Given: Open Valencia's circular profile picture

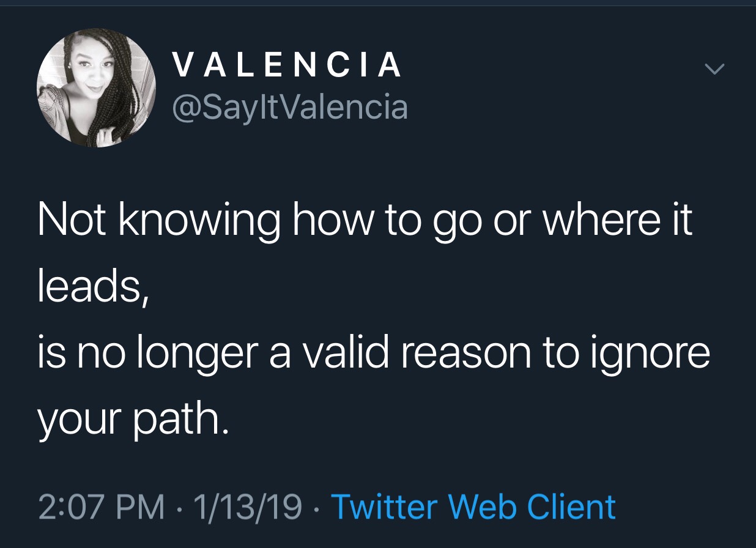Looking at the screenshot, I should [97, 89].
